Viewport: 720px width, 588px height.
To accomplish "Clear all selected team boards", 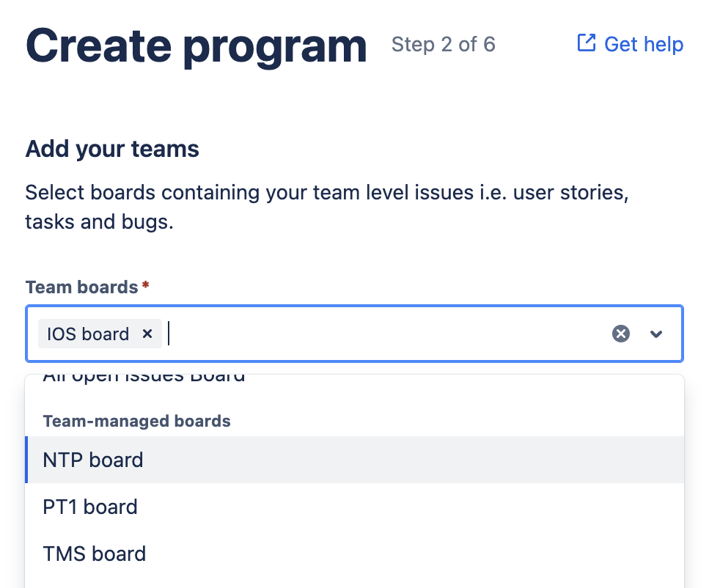I will click(621, 334).
